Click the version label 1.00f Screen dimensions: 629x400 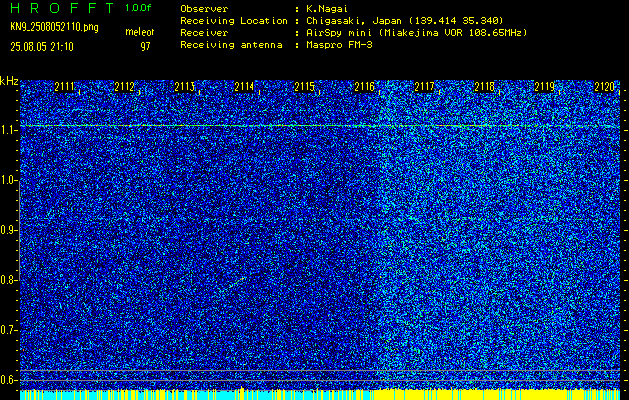tap(138, 8)
